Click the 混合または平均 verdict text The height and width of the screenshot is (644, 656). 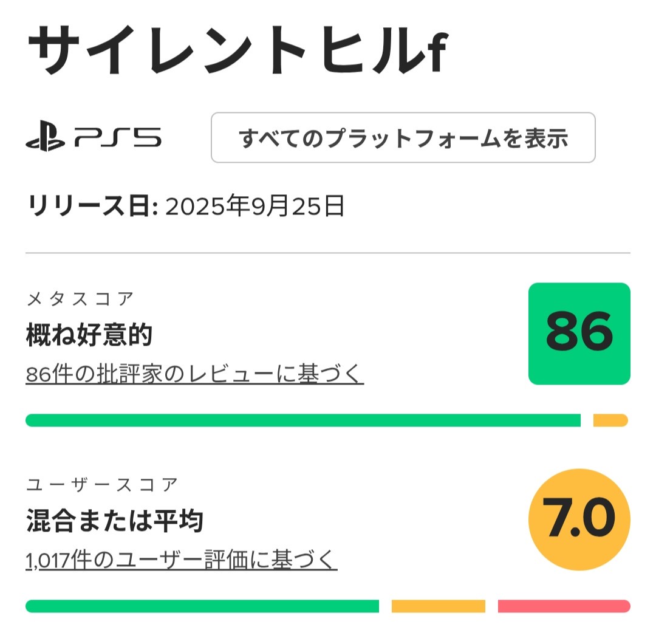114,521
